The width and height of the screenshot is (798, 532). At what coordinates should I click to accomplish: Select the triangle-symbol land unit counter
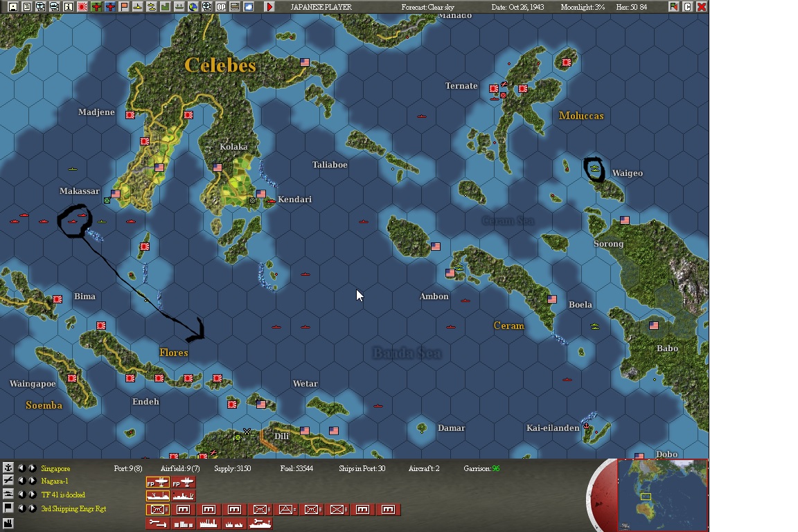285,509
